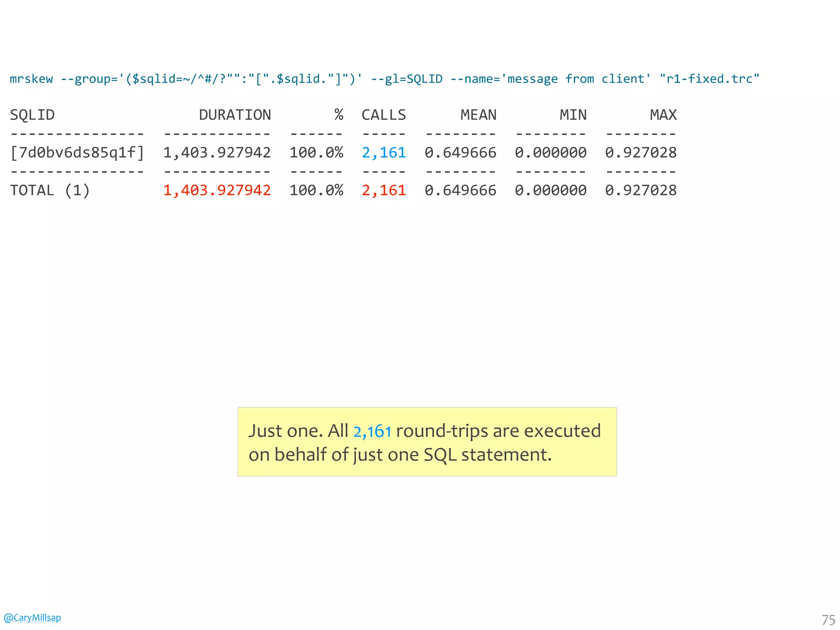This screenshot has height=630, width=840.
Task: Click the red 2,161 total calls value
Action: pos(383,190)
